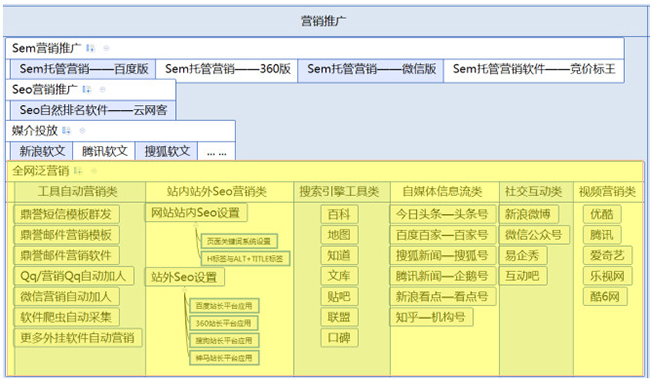Select the 站外Seo设置 node
This screenshot has width=650, height=380.
pyautogui.click(x=184, y=277)
